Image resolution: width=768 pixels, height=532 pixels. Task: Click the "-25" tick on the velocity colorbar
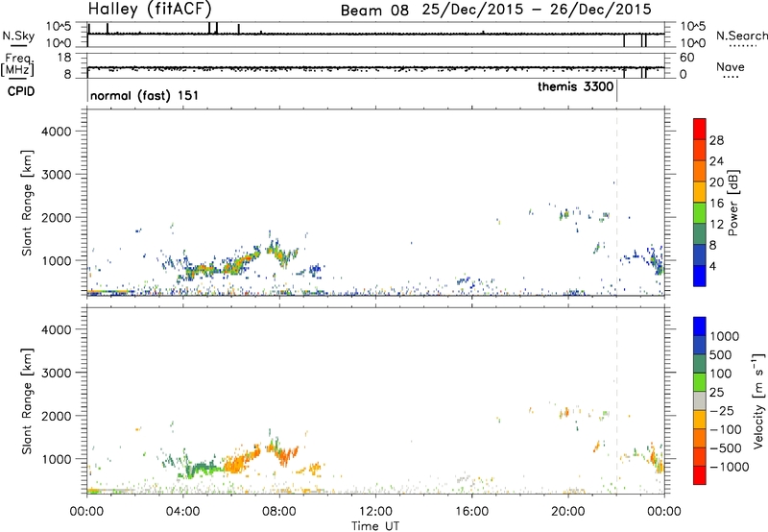722,410
